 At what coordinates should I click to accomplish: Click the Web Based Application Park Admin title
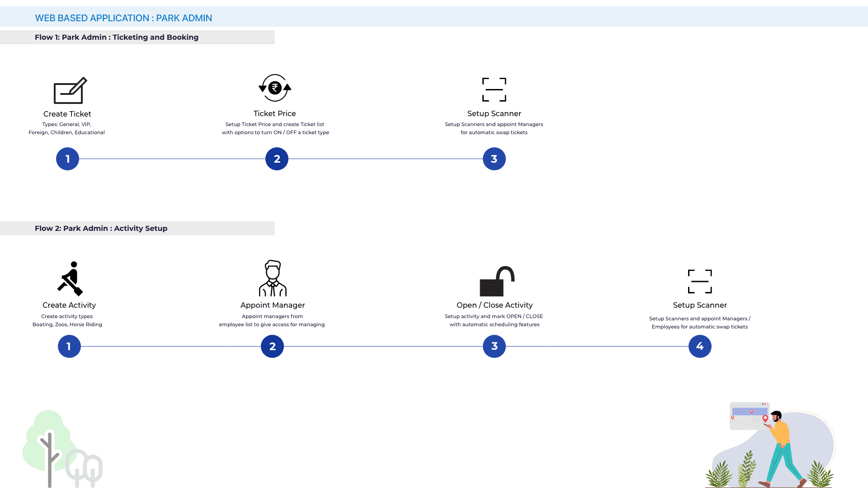click(x=123, y=18)
